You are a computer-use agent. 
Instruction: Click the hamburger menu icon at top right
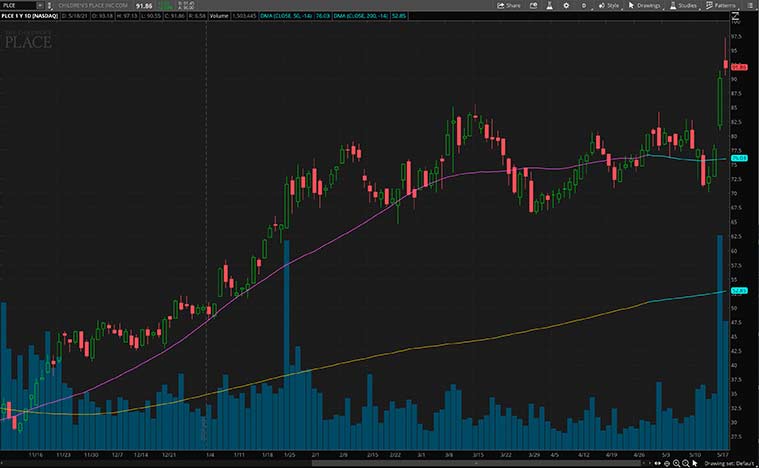coord(752,5)
